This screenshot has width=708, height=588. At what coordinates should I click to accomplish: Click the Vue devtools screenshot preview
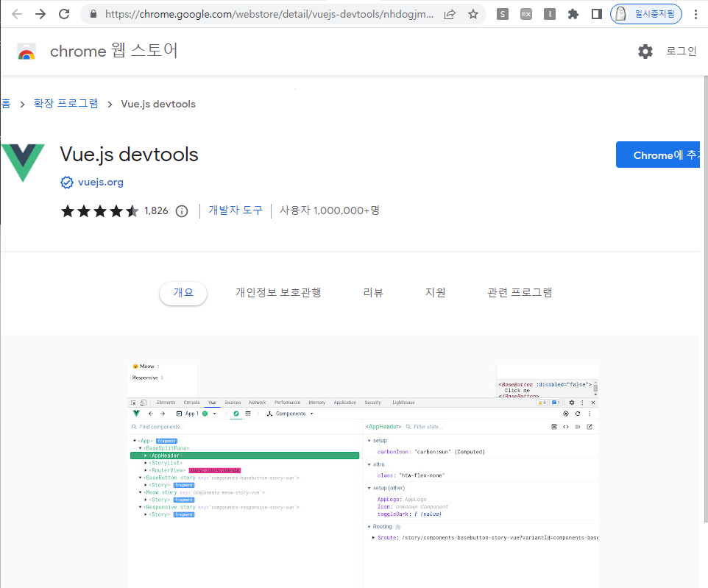tap(363, 475)
